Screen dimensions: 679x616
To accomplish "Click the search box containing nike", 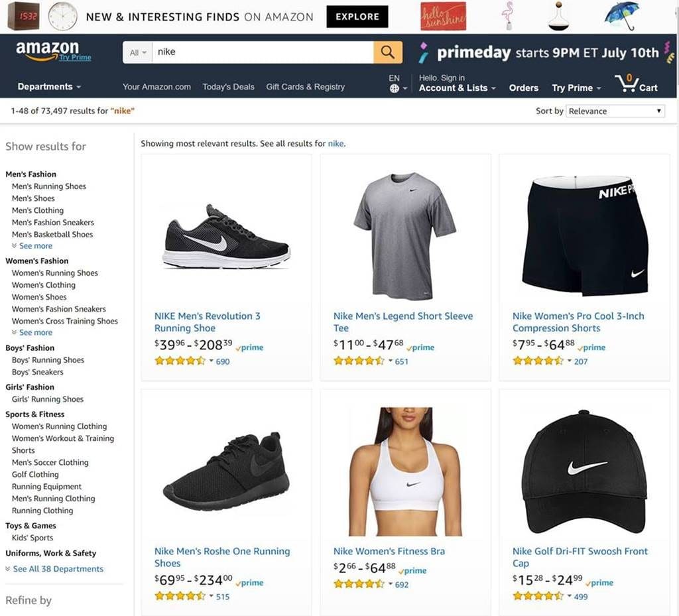I will 263,52.
